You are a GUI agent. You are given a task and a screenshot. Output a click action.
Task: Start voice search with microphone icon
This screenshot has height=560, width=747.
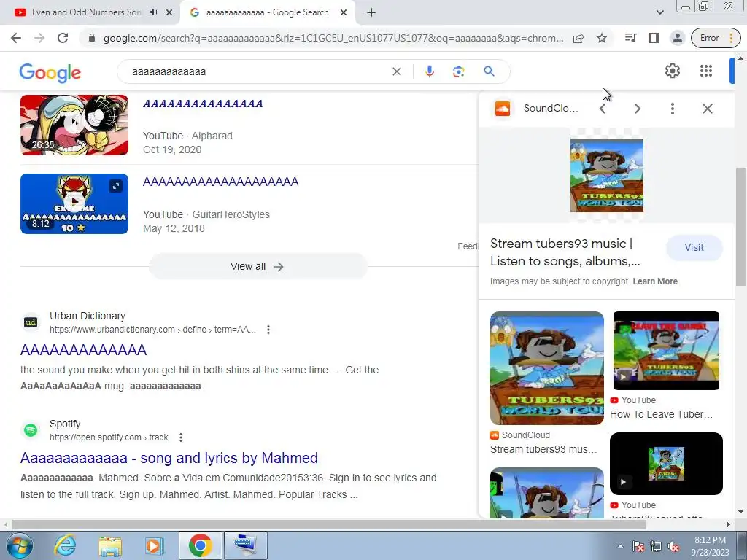pos(429,71)
